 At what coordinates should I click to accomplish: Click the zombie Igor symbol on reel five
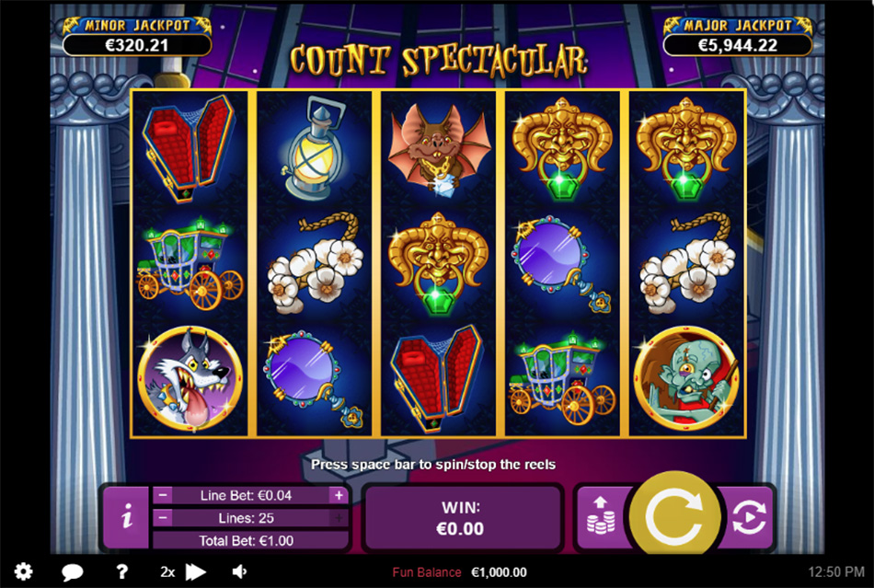[x=686, y=379]
